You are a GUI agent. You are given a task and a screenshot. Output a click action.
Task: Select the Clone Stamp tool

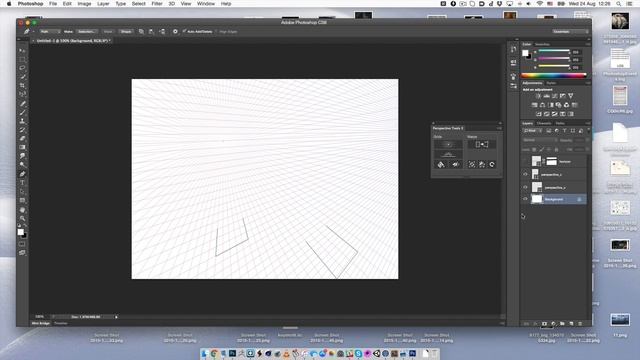click(x=22, y=121)
